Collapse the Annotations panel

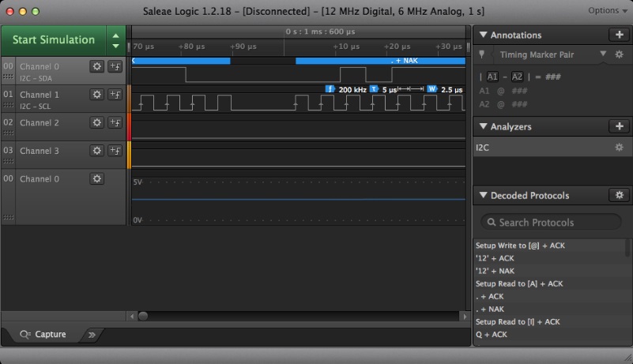coord(482,36)
